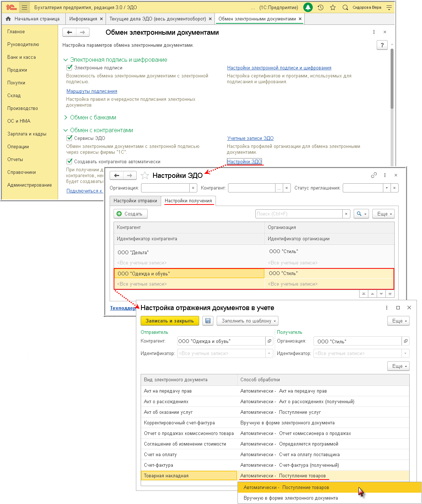Open Заполнить по шаблону dropdown
Screen dimensions: 422x504
point(247,321)
